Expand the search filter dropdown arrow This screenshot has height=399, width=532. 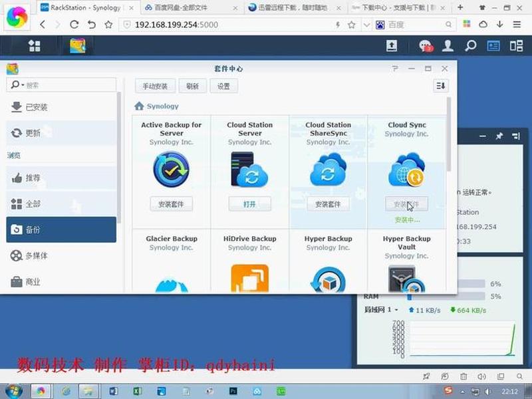(x=23, y=85)
